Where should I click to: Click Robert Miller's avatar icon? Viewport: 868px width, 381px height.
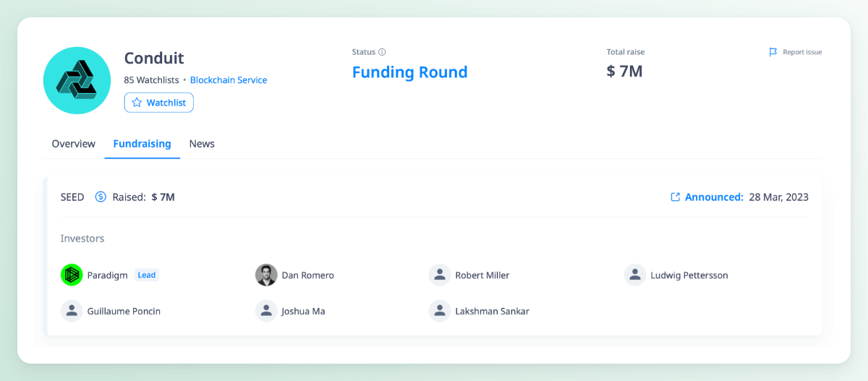click(x=440, y=275)
